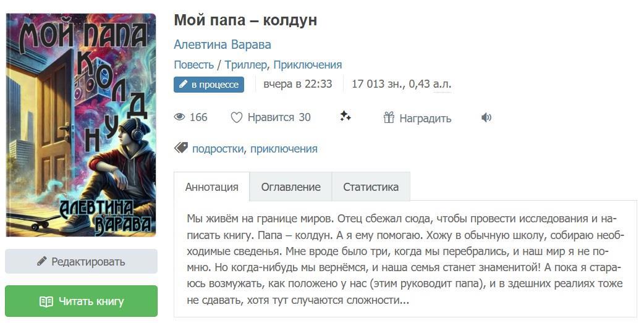
Task: Switch to the Оглавление tab
Action: [x=290, y=187]
